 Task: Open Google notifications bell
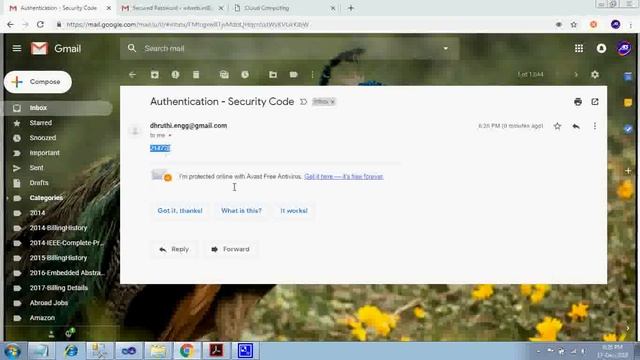coord(601,49)
